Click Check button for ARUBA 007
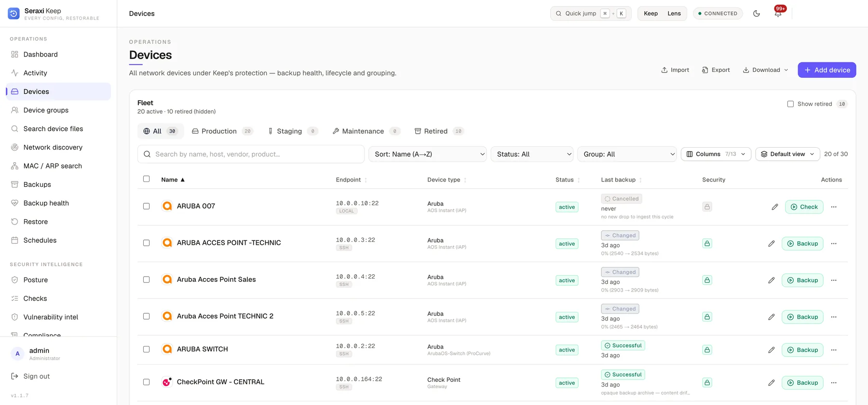This screenshot has width=868, height=405. point(804,207)
